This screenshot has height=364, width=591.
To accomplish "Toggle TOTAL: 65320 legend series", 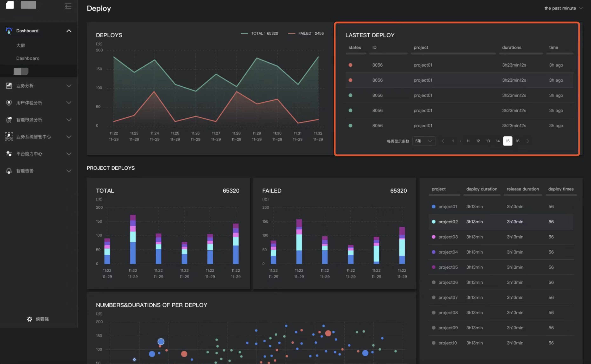I will tap(259, 33).
